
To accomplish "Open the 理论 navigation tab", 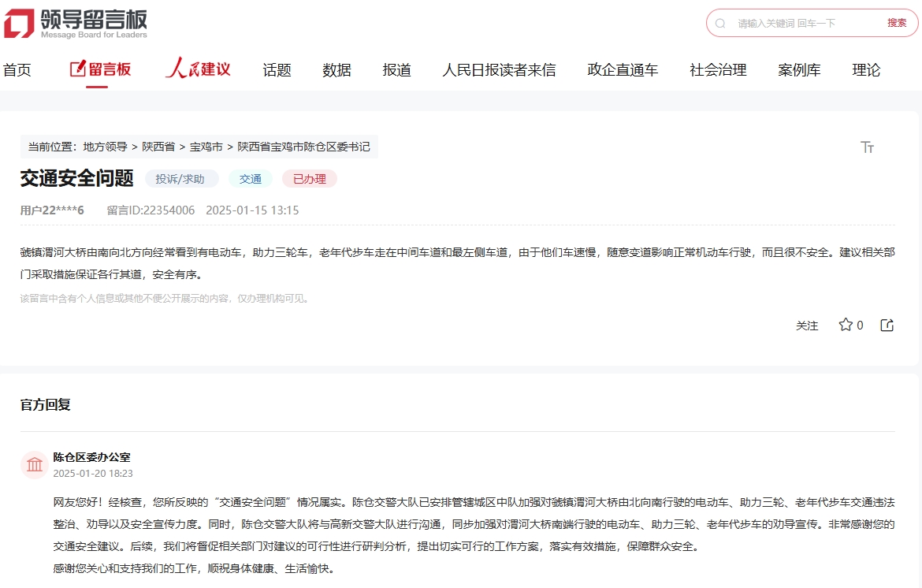I will tap(866, 70).
